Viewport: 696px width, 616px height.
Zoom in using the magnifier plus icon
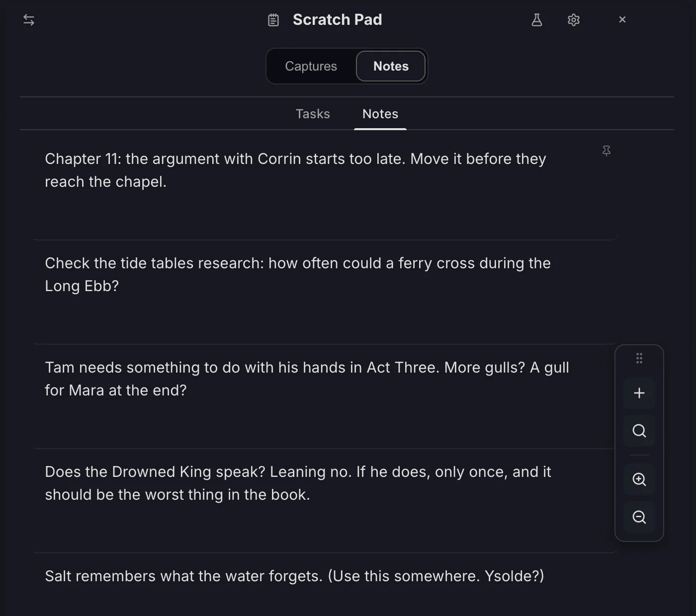(639, 479)
